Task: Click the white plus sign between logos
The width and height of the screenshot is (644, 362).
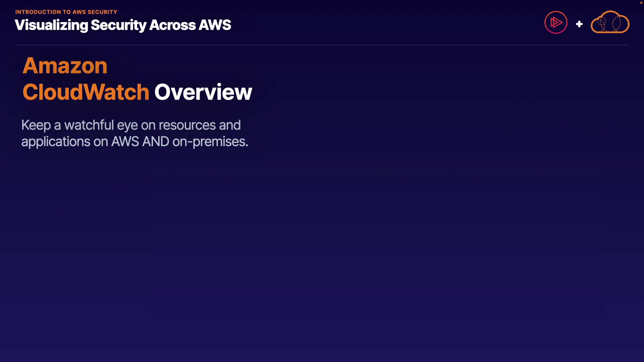Action: point(579,24)
